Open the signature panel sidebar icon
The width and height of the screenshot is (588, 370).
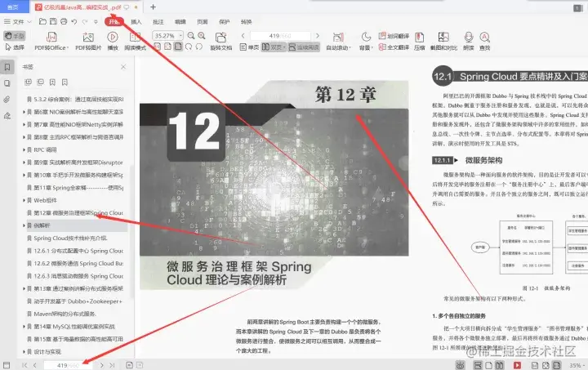click(7, 116)
